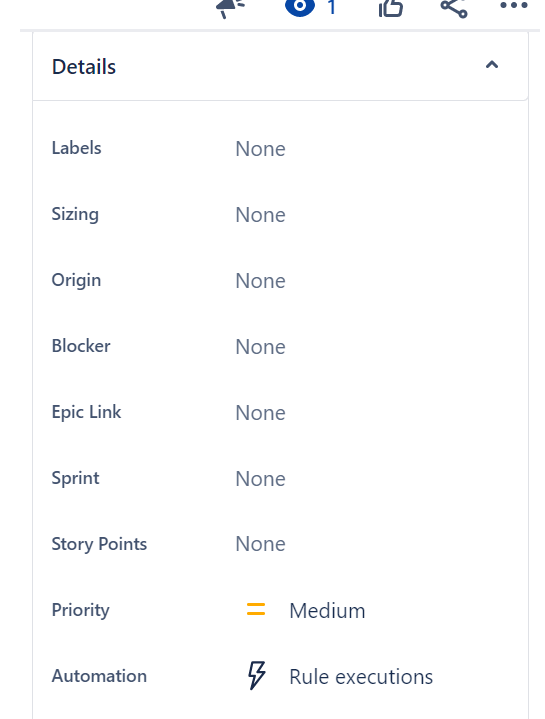The image size is (545, 719).
Task: Set Story Points value
Action: 260,544
